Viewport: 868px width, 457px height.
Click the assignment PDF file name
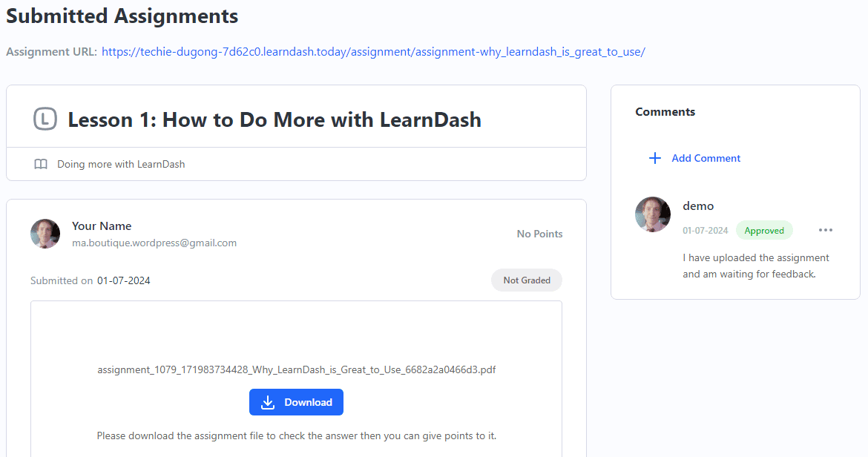click(297, 369)
